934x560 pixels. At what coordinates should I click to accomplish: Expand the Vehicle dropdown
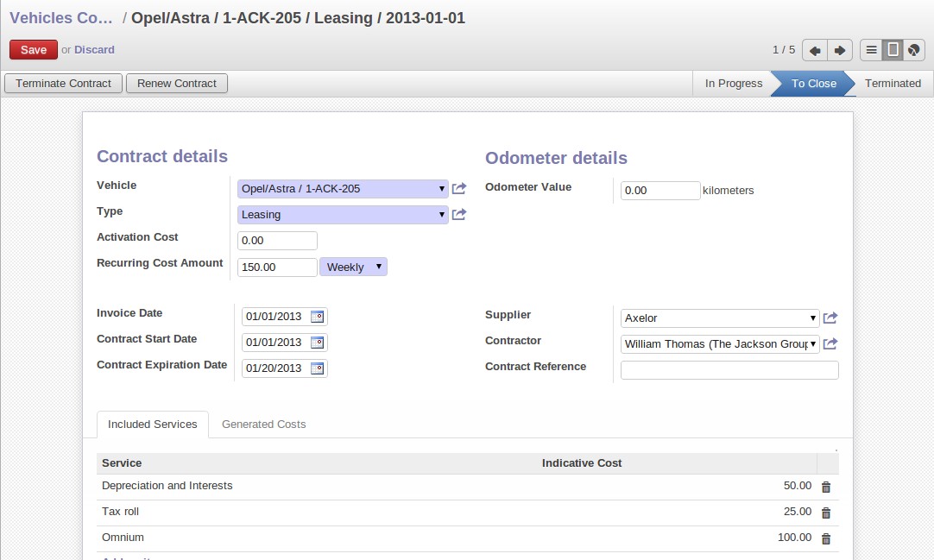pyautogui.click(x=442, y=189)
